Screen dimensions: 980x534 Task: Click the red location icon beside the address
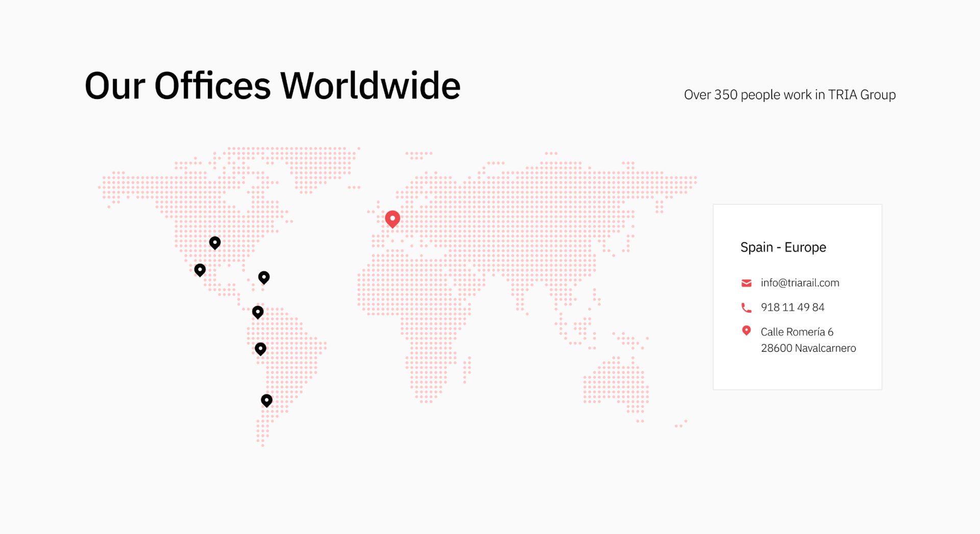[746, 331]
